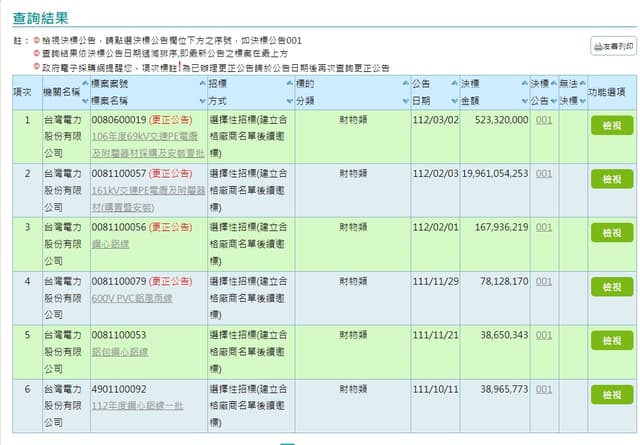Sort 決標金額 column ascending with up arrow
Viewport: 640px width, 445px height.
525,84
